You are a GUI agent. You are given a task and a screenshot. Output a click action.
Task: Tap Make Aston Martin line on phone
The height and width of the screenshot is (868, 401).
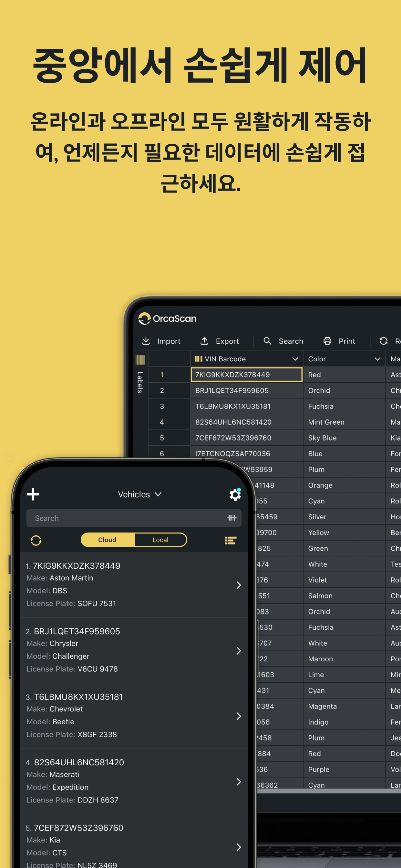tap(60, 578)
